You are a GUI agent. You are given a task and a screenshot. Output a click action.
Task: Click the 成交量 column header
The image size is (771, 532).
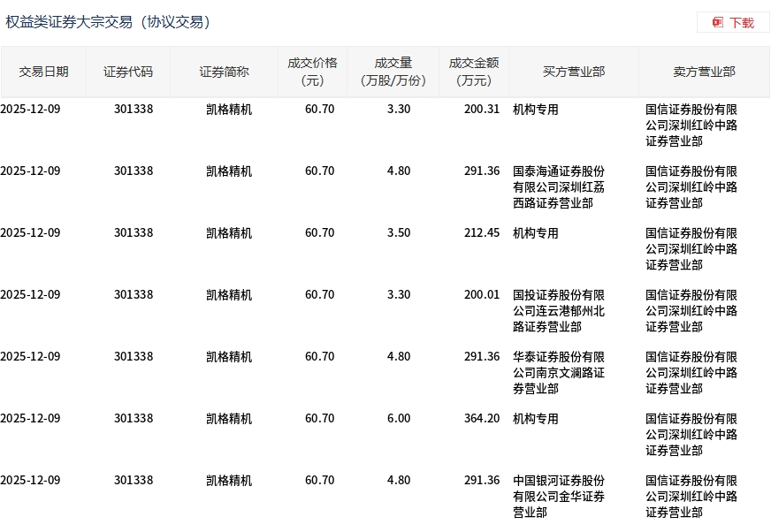point(393,72)
